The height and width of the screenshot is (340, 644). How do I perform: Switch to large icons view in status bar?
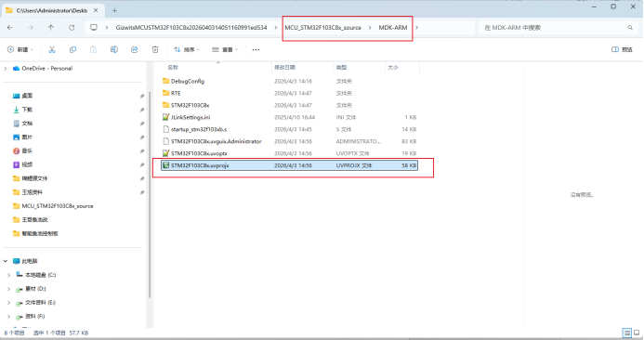pos(637,333)
